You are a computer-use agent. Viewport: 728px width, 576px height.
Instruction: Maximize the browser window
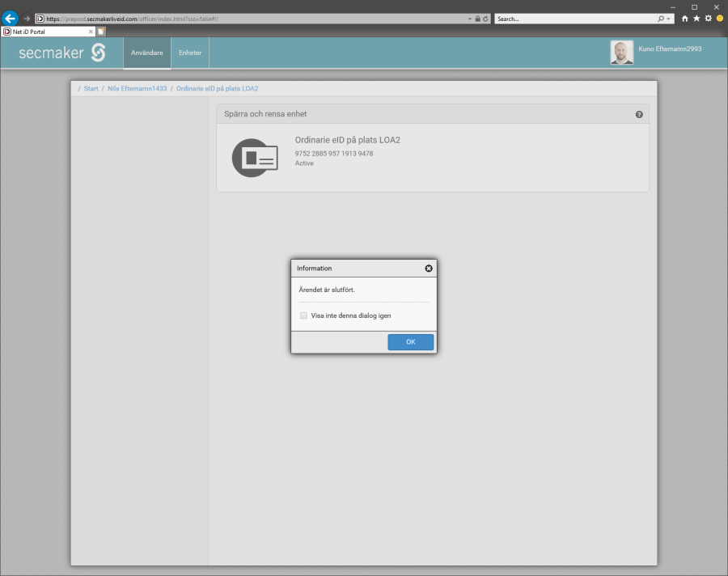(695, 7)
